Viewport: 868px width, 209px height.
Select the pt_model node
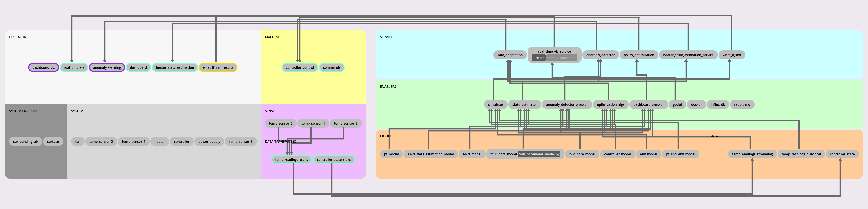pyautogui.click(x=391, y=154)
